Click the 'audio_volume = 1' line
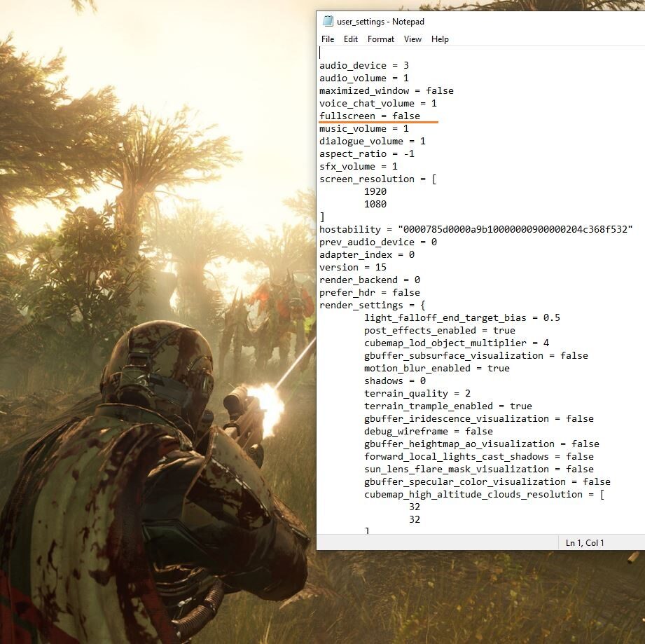 tap(364, 78)
